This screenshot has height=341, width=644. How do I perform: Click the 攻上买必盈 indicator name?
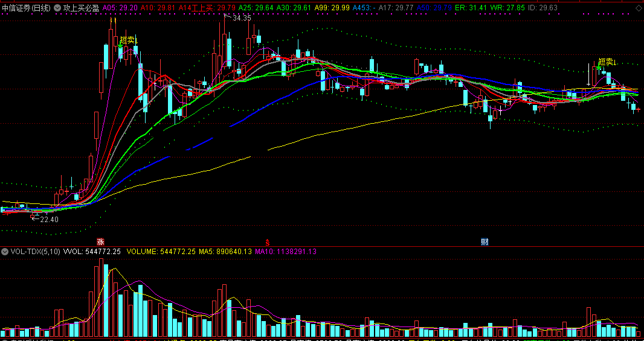pos(81,7)
